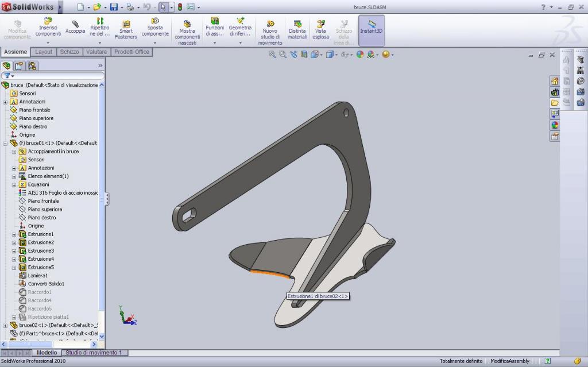588x367 pixels.
Task: Open the FeatureManager design tree tab
Action: pos(6,66)
